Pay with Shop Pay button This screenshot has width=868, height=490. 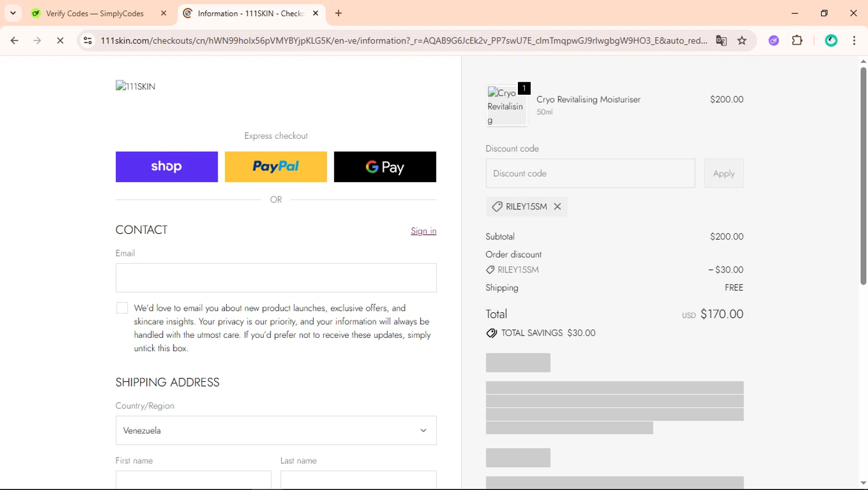coord(167,167)
